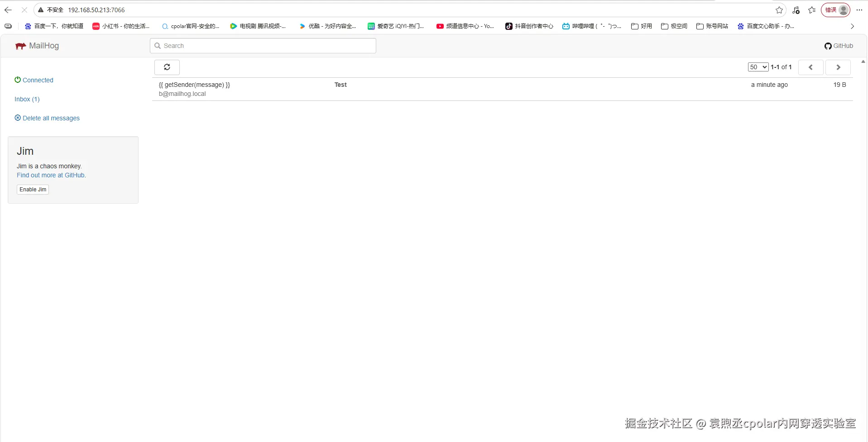Open Find out more at GitHub link
The width and height of the screenshot is (868, 442).
coord(51,175)
